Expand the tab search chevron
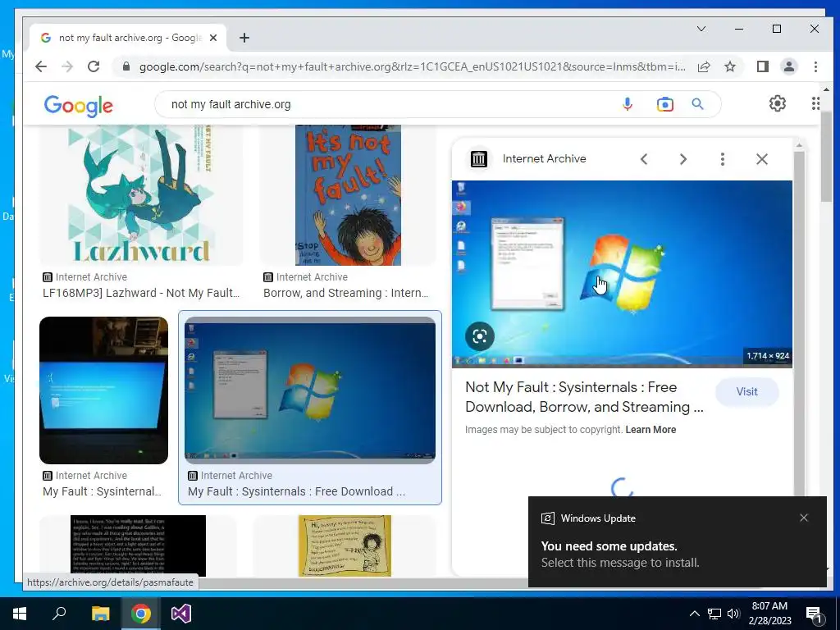This screenshot has height=630, width=840. [x=701, y=29]
